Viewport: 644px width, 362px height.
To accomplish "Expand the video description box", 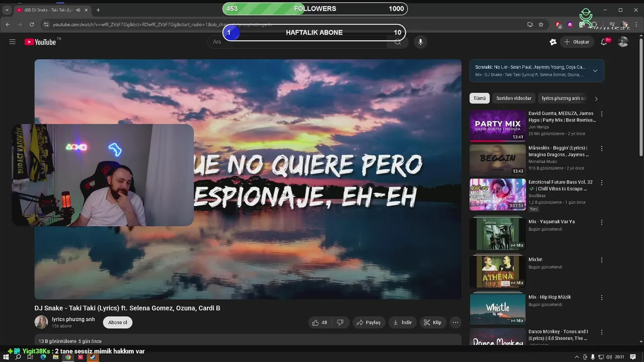I will tap(248, 340).
